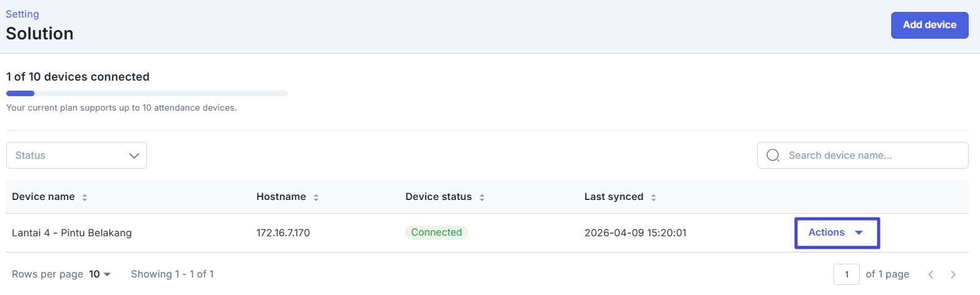Click the Add device button
Viewport: 980px width, 295px height.
coord(929,25)
